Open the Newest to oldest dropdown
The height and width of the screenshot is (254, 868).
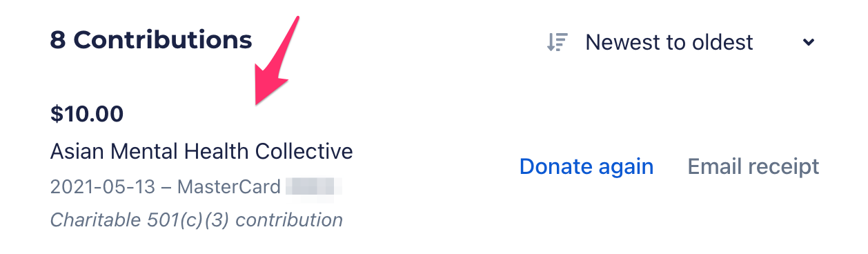click(x=681, y=42)
